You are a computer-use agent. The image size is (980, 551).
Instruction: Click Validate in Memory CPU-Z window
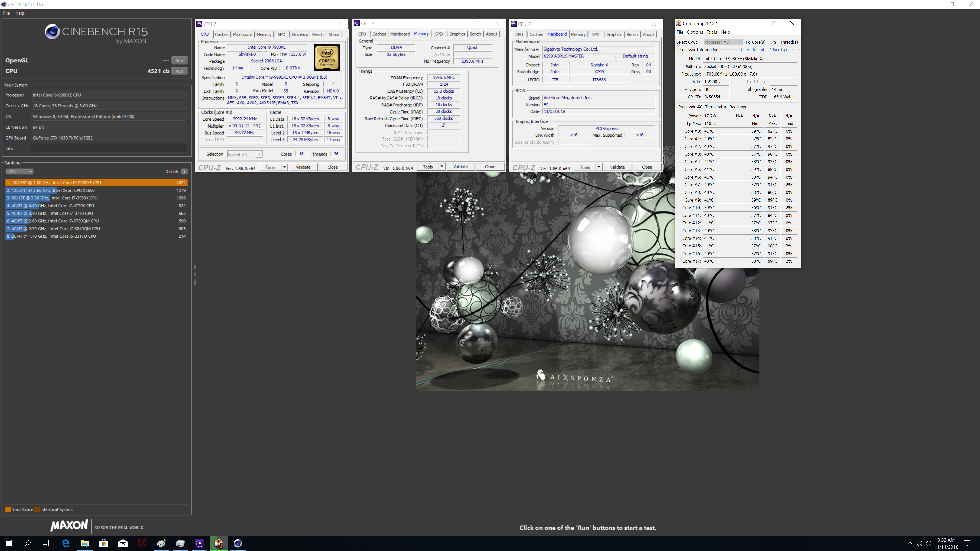(460, 167)
